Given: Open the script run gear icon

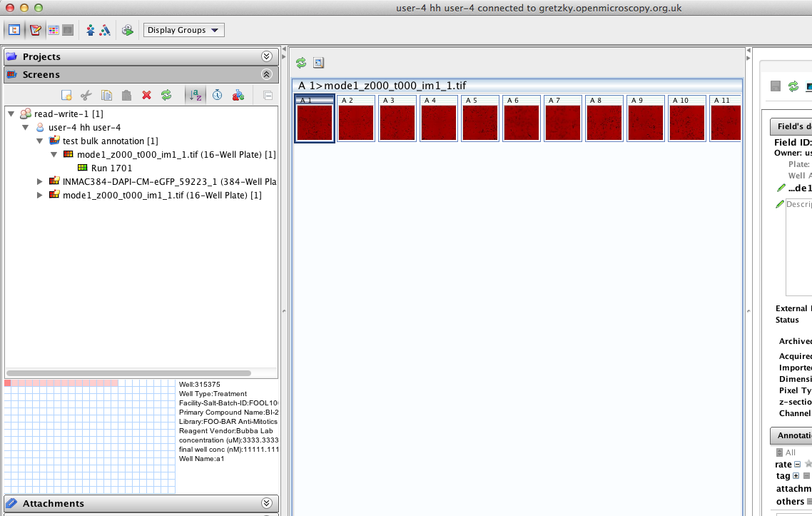Looking at the screenshot, I should (x=127, y=30).
